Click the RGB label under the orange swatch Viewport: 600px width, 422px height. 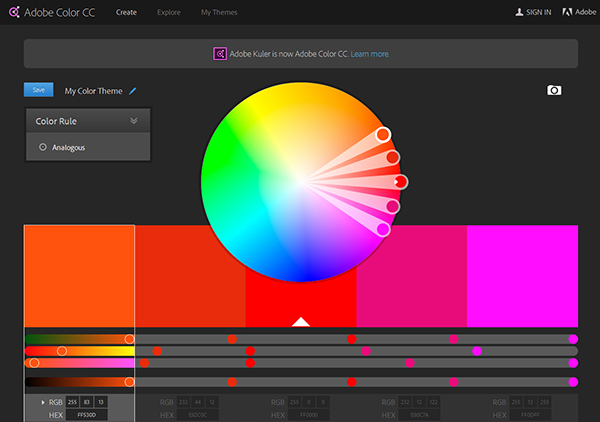[x=55, y=402]
